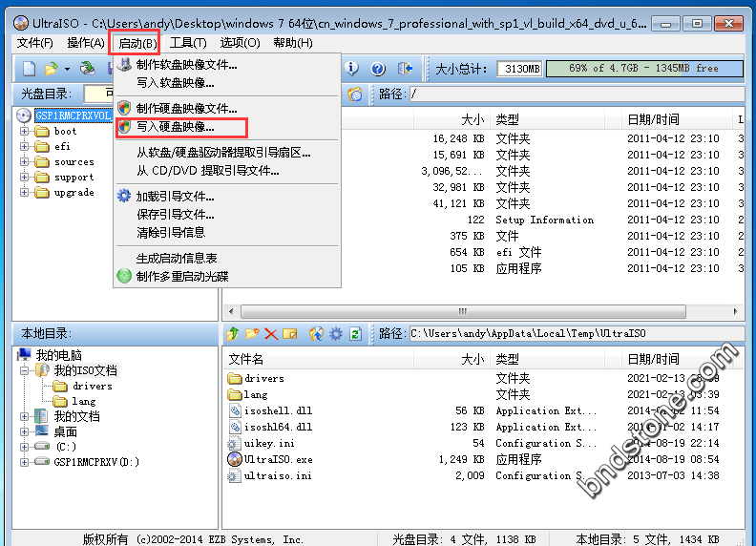The image size is (756, 546).
Task: Click the Open CD/DVD toolbar icon
Action: [x=87, y=69]
